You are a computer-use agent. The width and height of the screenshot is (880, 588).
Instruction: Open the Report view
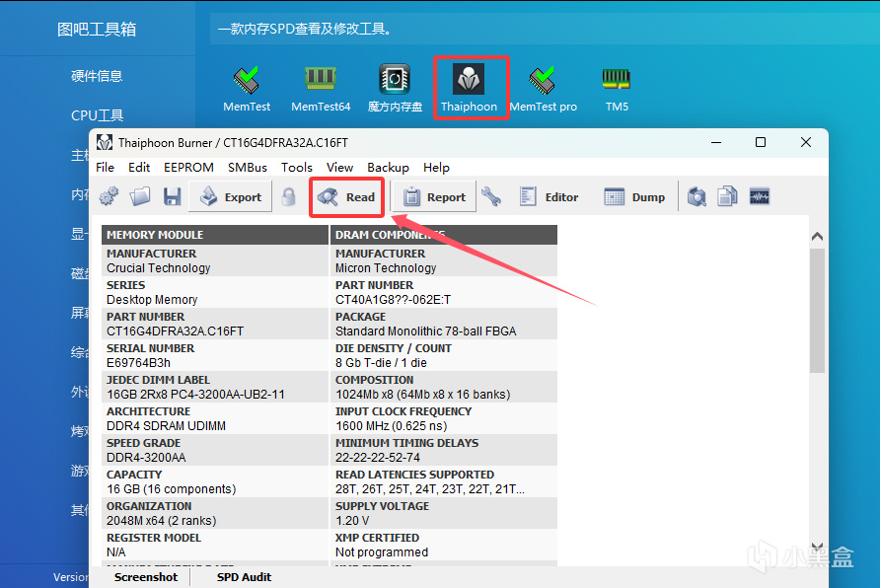point(434,197)
